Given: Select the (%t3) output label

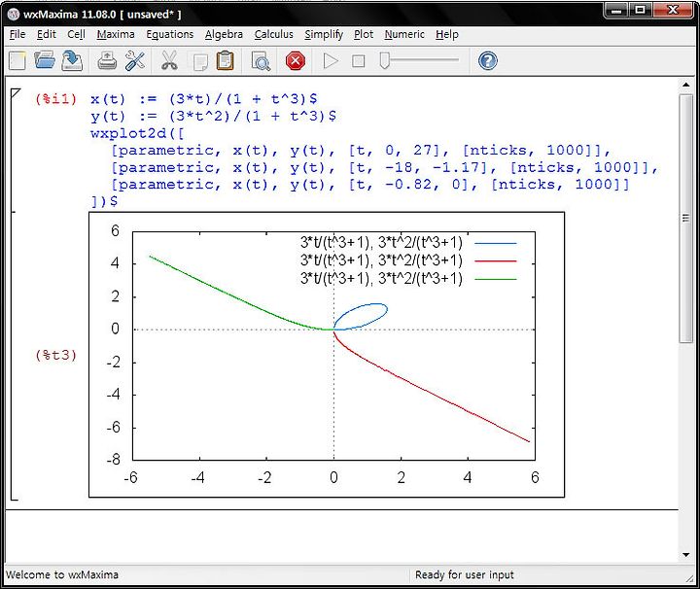Looking at the screenshot, I should [x=55, y=355].
